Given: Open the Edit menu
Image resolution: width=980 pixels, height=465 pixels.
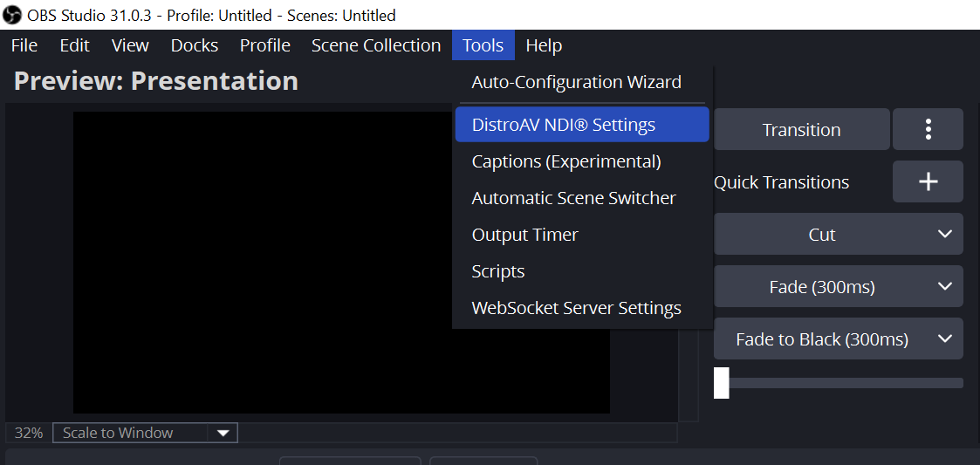Looking at the screenshot, I should click(74, 45).
